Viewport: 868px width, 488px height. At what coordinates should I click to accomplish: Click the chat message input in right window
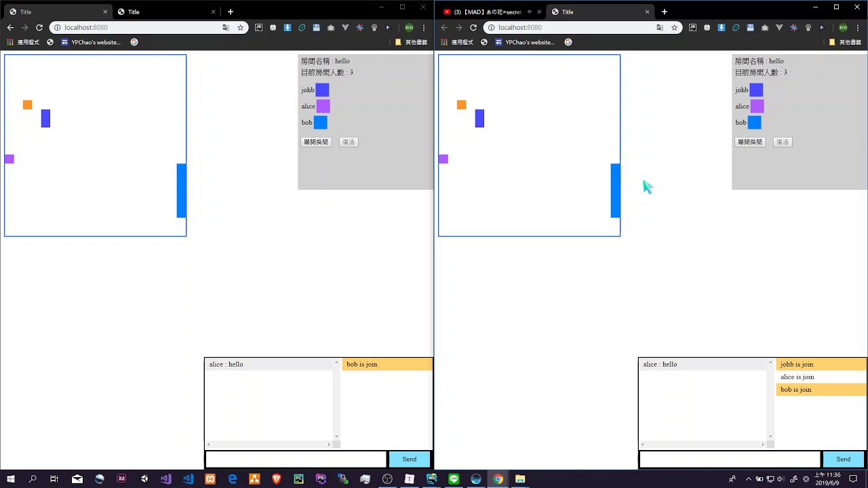click(730, 460)
